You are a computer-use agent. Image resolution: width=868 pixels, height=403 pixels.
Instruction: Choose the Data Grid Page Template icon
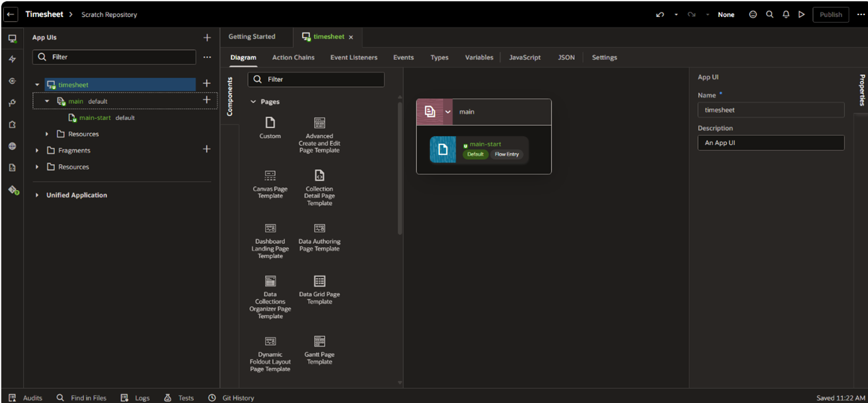[x=319, y=281]
